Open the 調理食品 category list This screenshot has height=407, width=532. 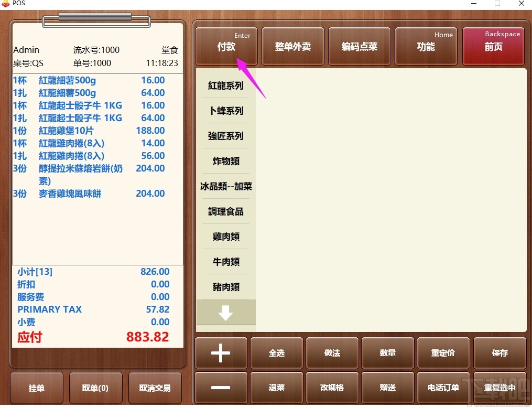pyautogui.click(x=225, y=211)
